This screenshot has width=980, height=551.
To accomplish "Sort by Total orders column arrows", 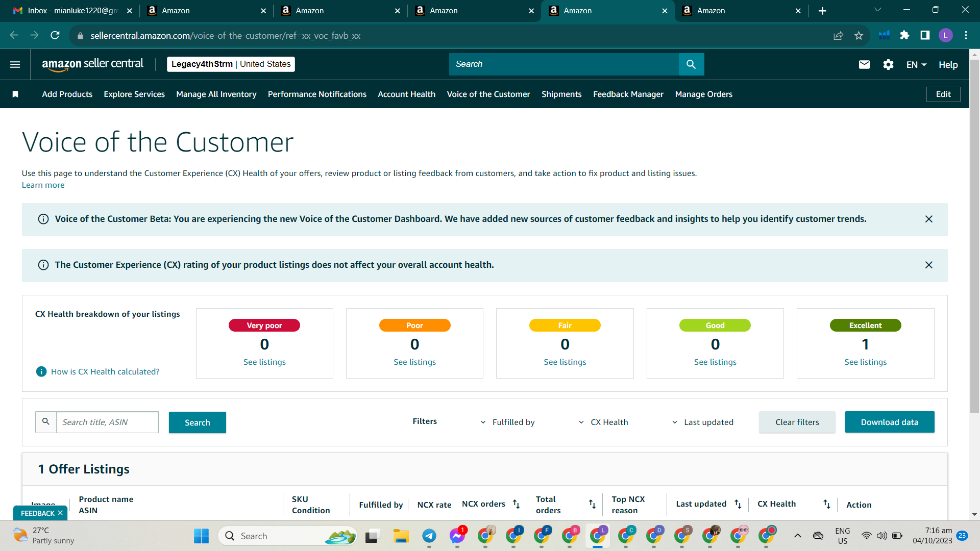I will coord(592,504).
